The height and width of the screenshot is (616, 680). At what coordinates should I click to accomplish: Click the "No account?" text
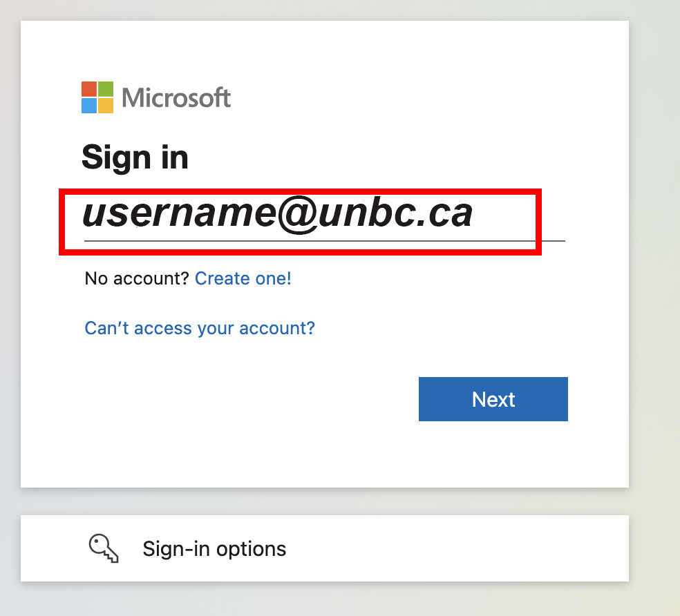click(x=137, y=278)
